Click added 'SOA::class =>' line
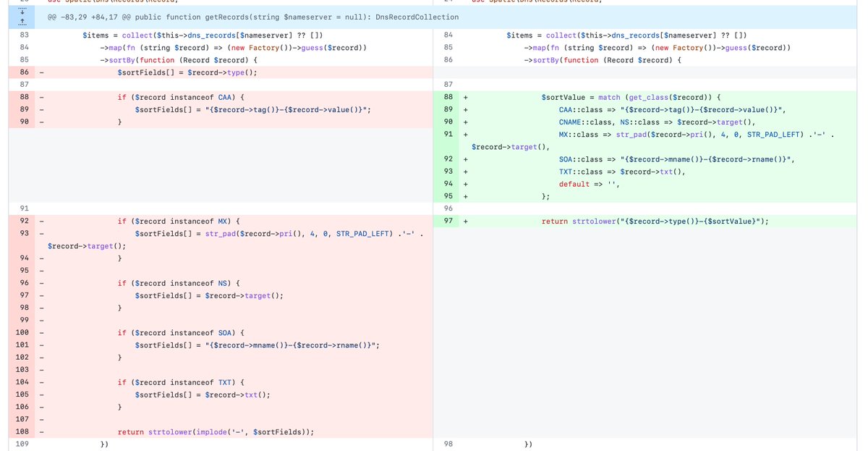This screenshot has width=868, height=451. tap(677, 159)
